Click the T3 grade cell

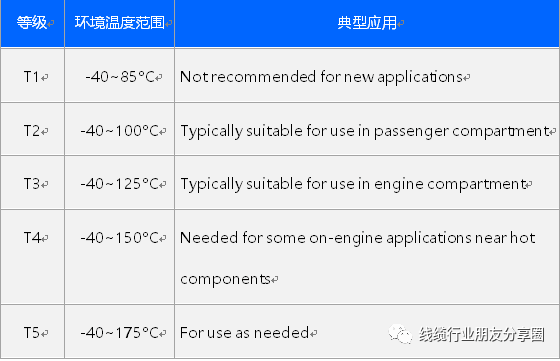pyautogui.click(x=32, y=183)
